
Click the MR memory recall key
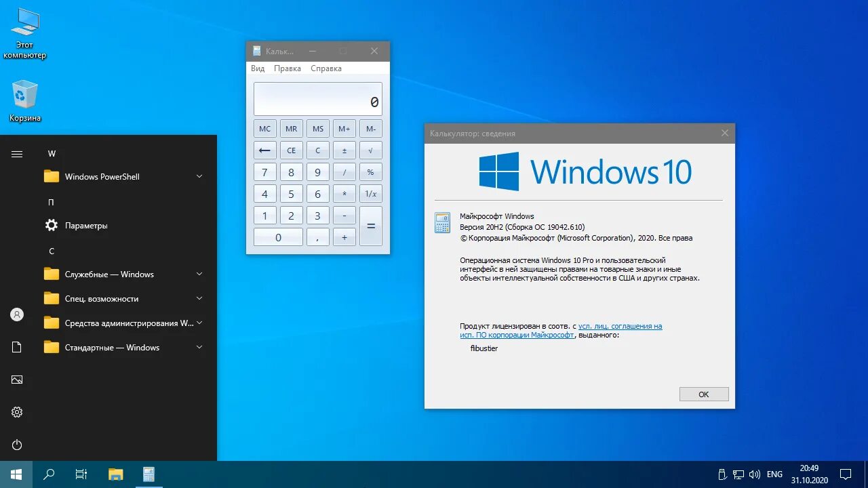[x=291, y=129]
